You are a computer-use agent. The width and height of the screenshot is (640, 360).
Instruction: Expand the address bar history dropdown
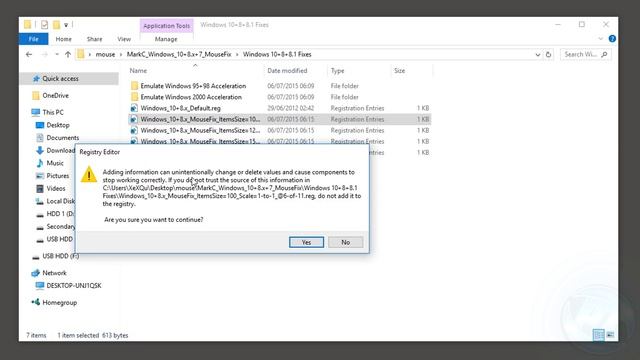click(538, 54)
